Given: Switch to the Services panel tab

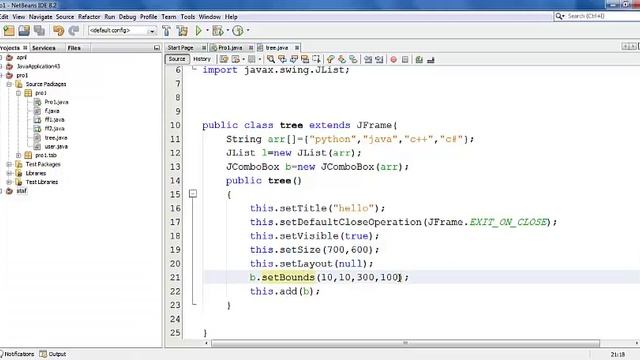Looking at the screenshot, I should click(44, 48).
